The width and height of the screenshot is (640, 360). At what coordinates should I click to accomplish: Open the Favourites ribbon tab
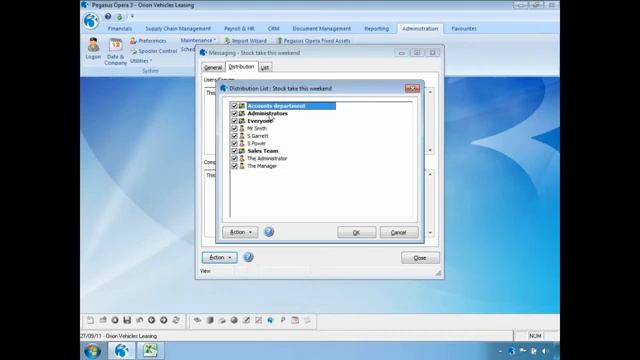click(x=464, y=29)
